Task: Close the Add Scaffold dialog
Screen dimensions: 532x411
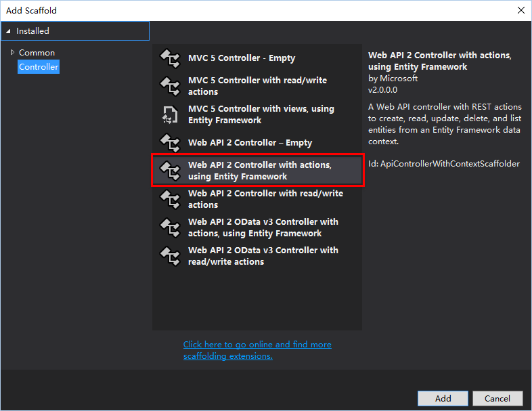Action: (520, 10)
